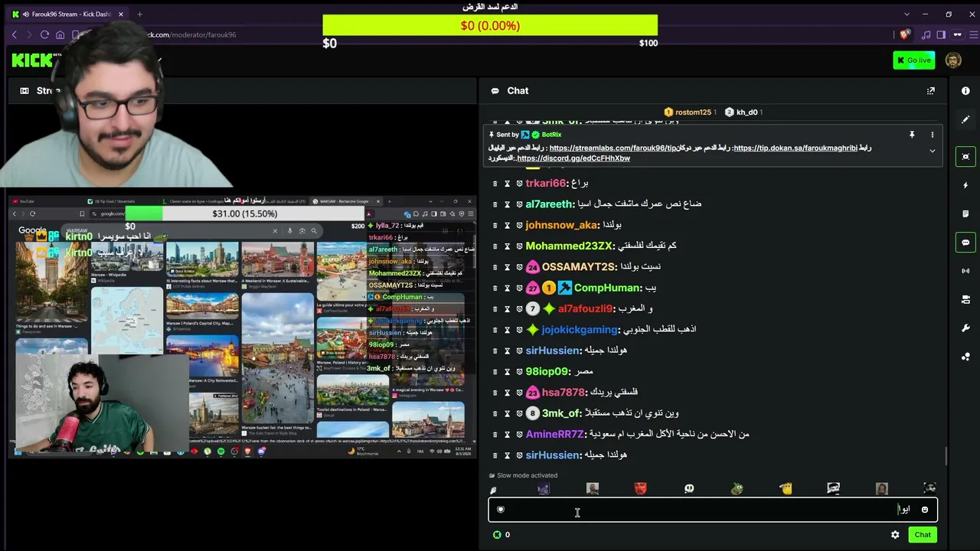The height and width of the screenshot is (551, 980).
Task: Timeout user 3mk_of with hourglass icon
Action: pyautogui.click(x=507, y=413)
